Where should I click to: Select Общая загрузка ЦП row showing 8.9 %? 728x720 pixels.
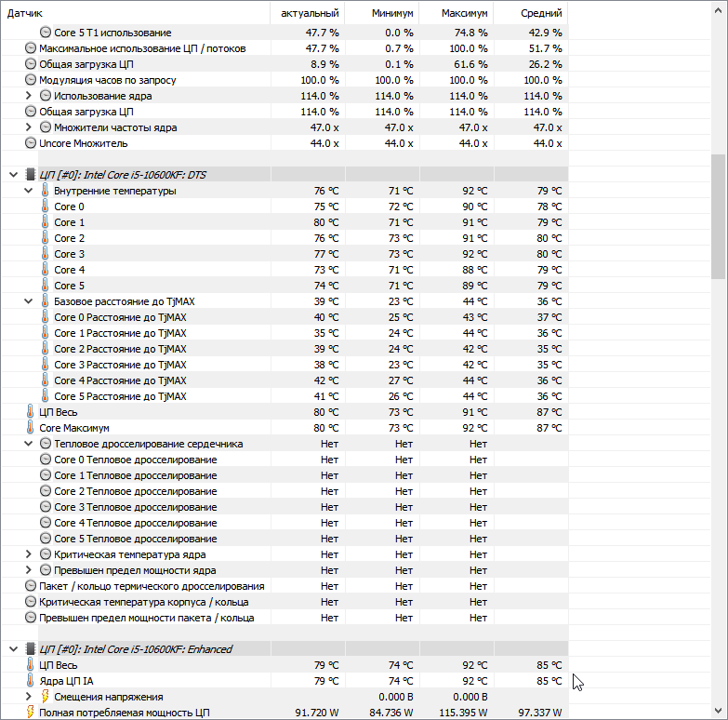pos(285,64)
